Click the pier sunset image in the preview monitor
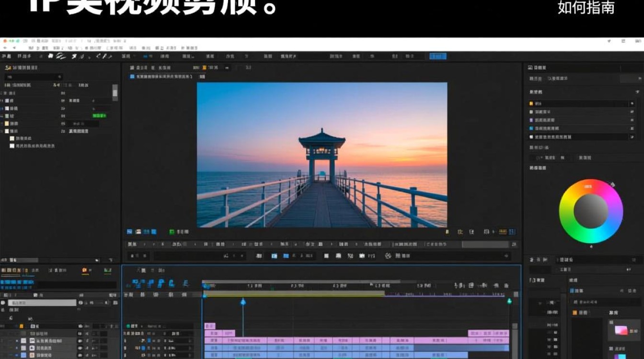 tap(322, 155)
